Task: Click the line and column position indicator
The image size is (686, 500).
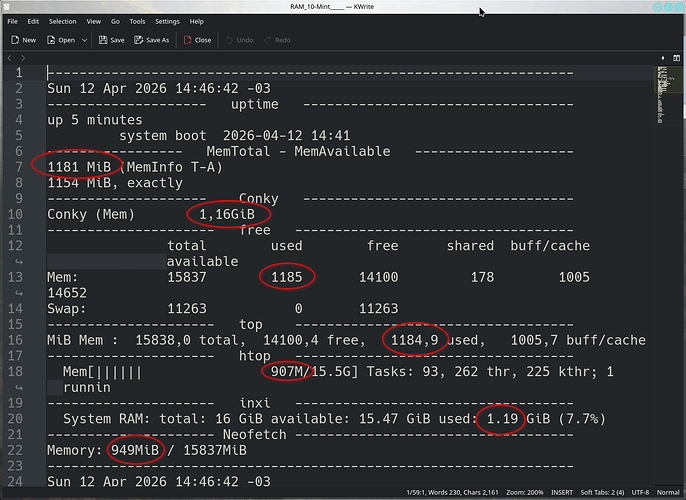Action: point(418,493)
